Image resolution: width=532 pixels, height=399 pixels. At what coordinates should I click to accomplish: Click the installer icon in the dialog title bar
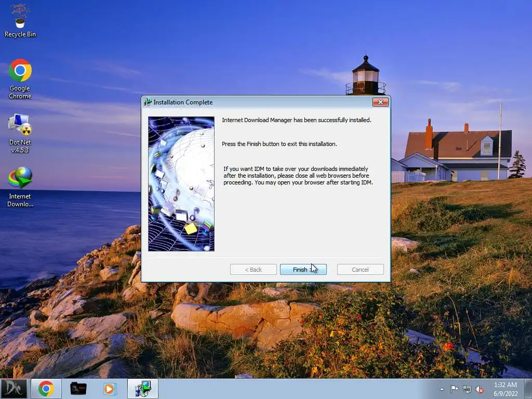147,102
